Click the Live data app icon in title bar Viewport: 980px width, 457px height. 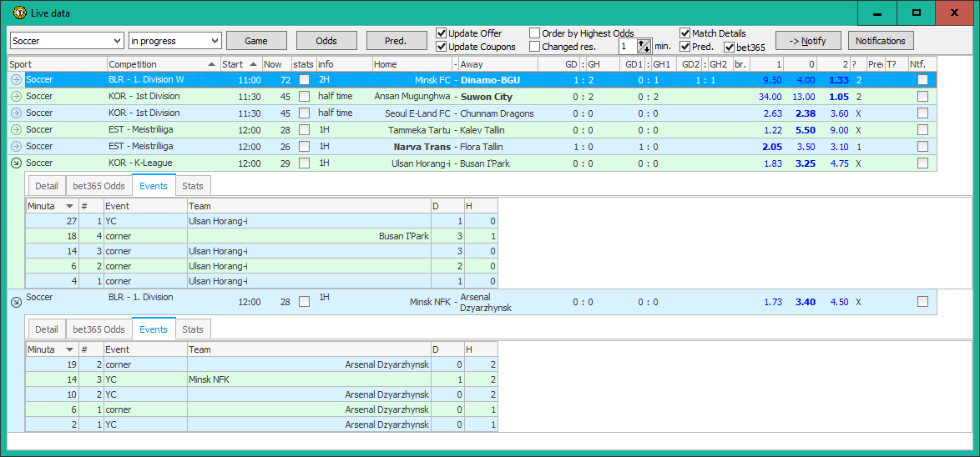click(x=20, y=13)
